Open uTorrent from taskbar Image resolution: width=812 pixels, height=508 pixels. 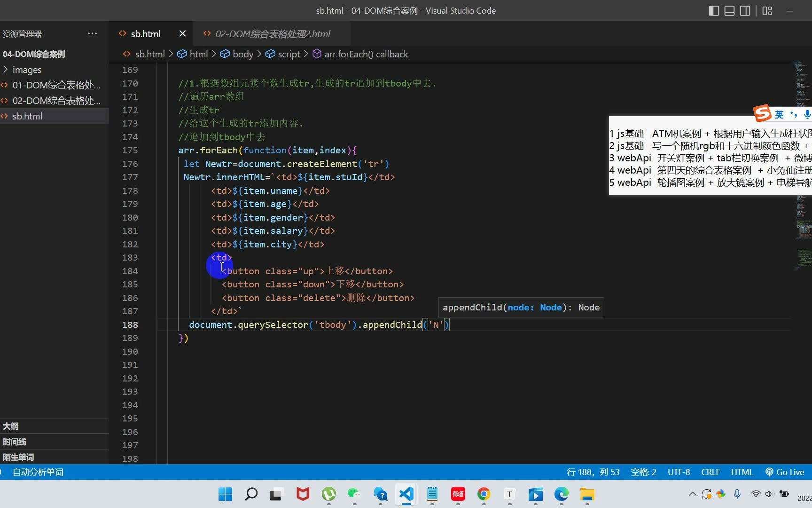(329, 494)
